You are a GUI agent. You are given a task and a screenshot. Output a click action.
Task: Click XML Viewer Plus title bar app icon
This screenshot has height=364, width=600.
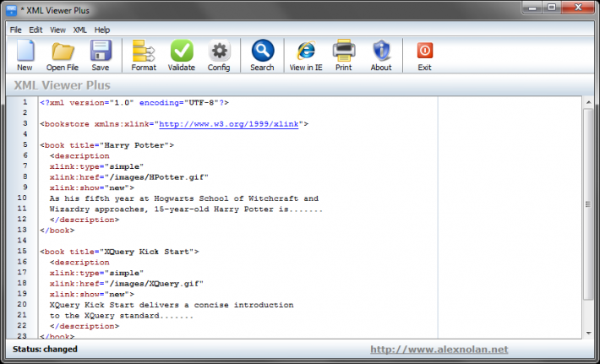pyautogui.click(x=12, y=10)
